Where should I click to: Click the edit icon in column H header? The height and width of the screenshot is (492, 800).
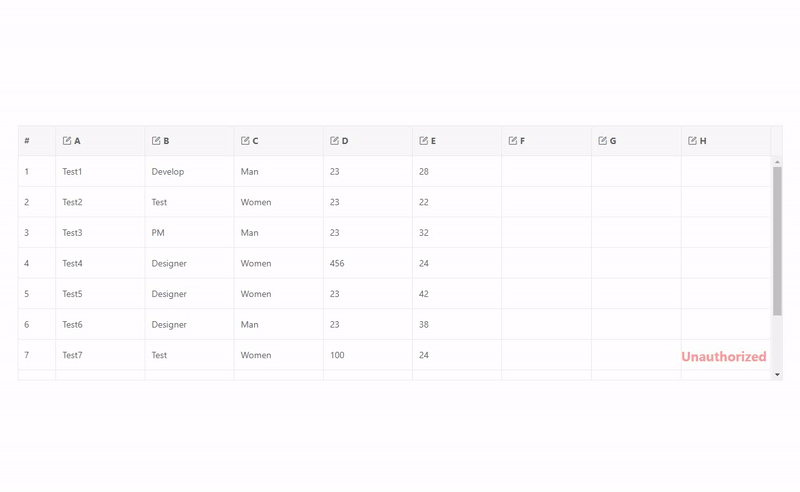692,141
